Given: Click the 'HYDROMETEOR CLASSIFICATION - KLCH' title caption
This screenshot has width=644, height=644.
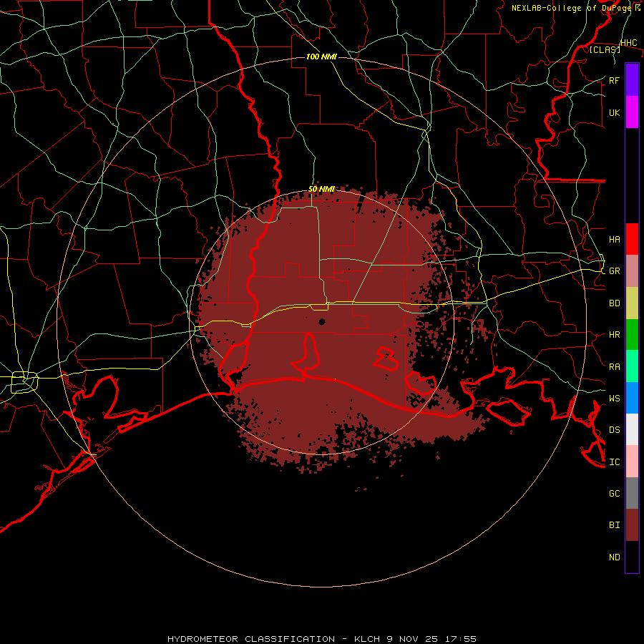Looking at the screenshot, I should pos(274,639).
